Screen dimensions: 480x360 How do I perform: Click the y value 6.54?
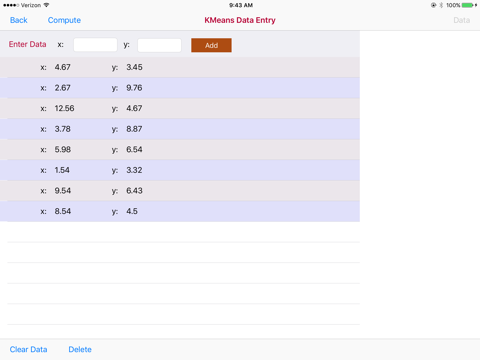(134, 150)
